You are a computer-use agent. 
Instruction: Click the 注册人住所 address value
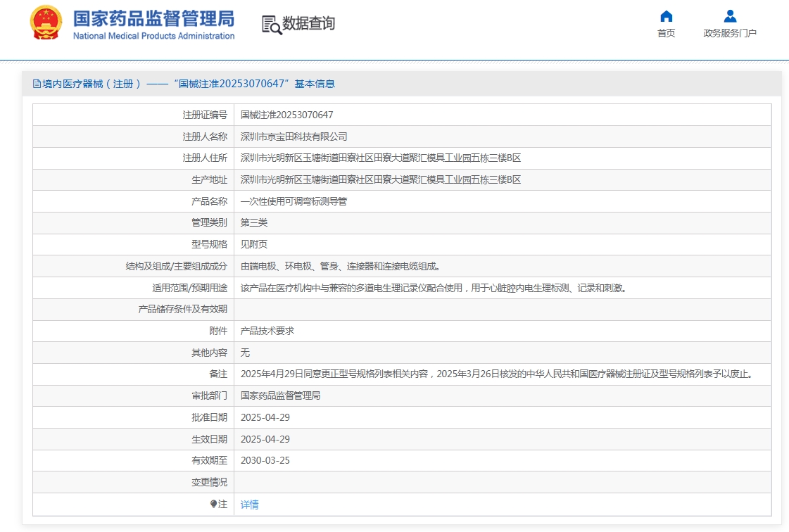coord(380,158)
